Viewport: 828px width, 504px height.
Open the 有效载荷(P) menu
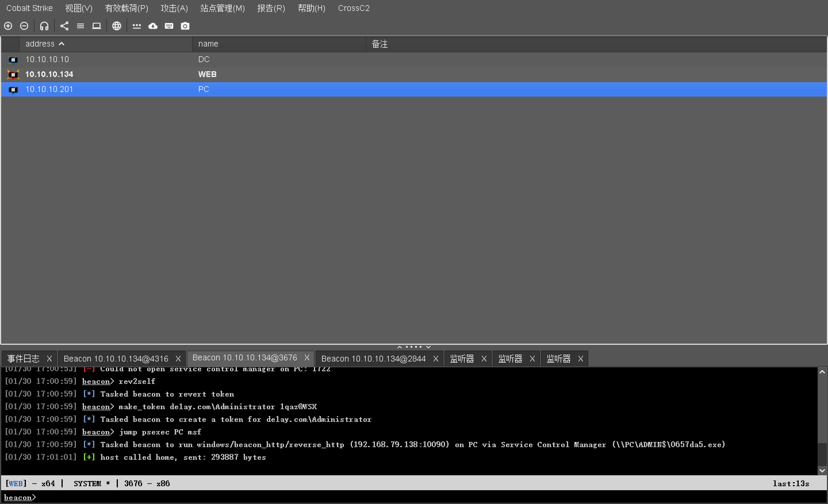(x=126, y=8)
